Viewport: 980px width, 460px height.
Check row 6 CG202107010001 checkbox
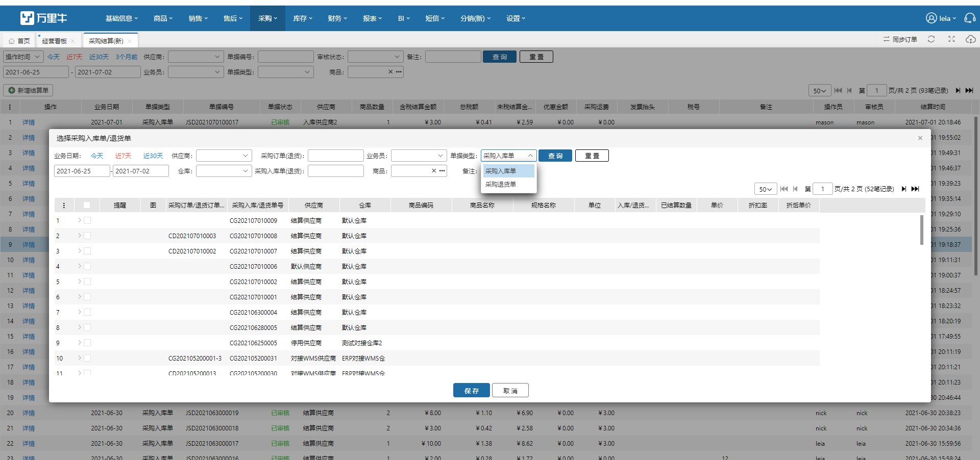(x=87, y=297)
